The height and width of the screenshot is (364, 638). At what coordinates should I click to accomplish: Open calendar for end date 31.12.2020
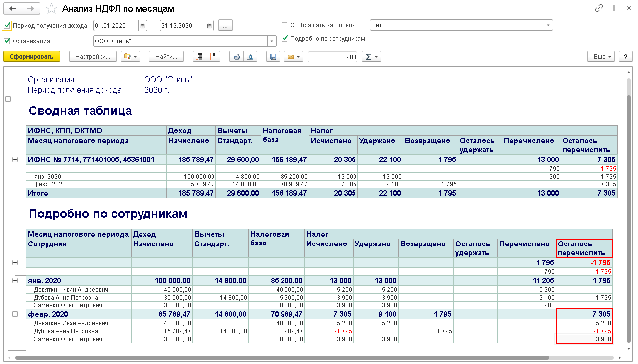[x=209, y=26]
